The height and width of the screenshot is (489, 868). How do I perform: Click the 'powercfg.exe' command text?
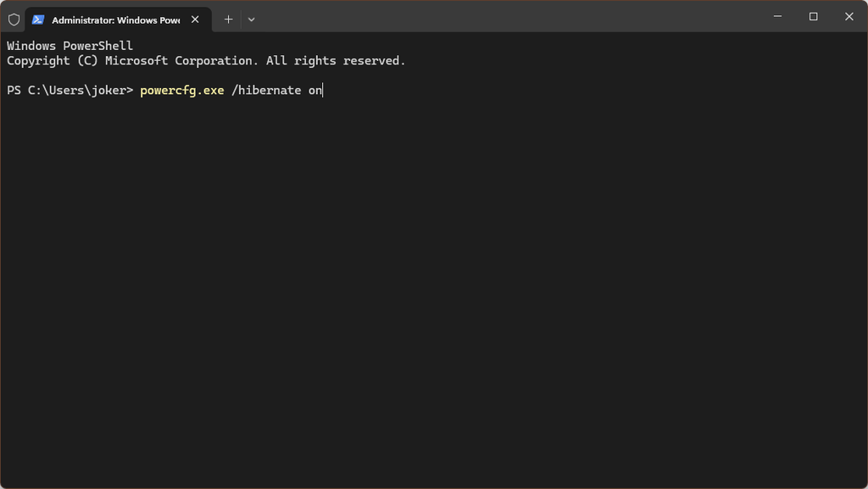(x=182, y=90)
